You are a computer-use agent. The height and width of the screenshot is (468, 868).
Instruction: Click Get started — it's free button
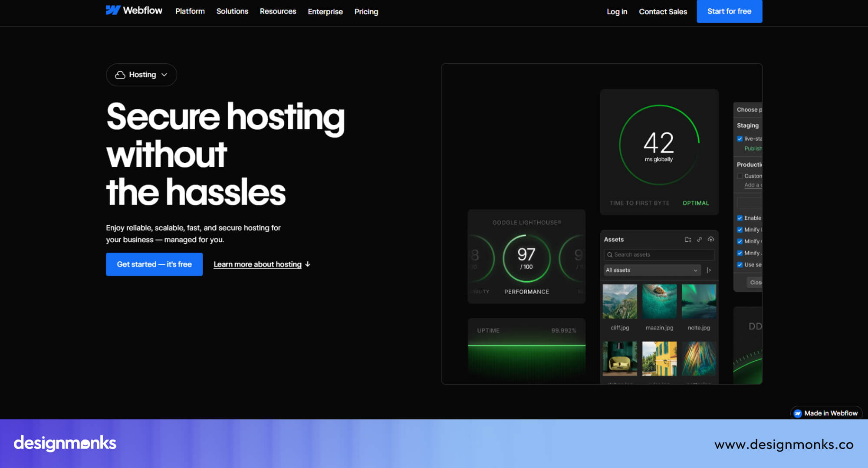[154, 264]
